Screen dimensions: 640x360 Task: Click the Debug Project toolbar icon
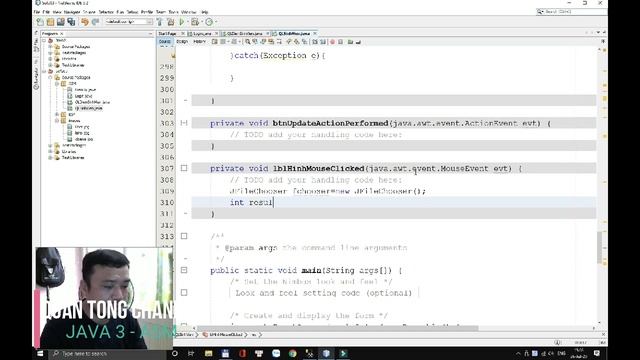coord(195,22)
